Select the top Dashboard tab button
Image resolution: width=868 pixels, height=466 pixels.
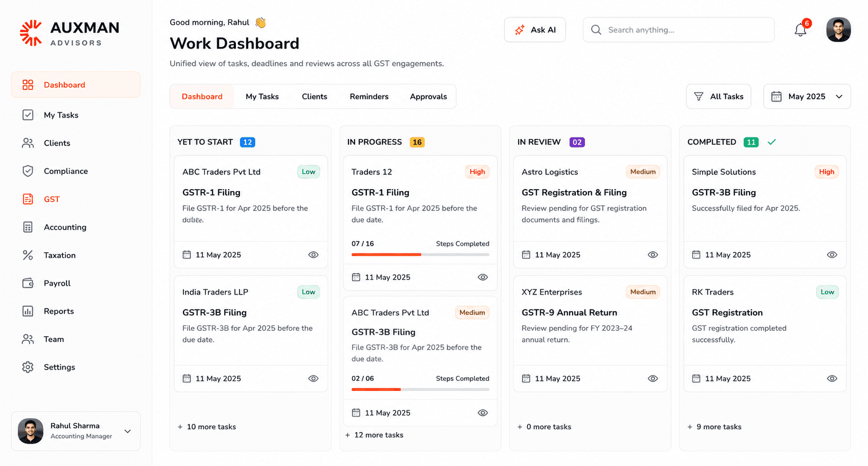click(x=202, y=96)
